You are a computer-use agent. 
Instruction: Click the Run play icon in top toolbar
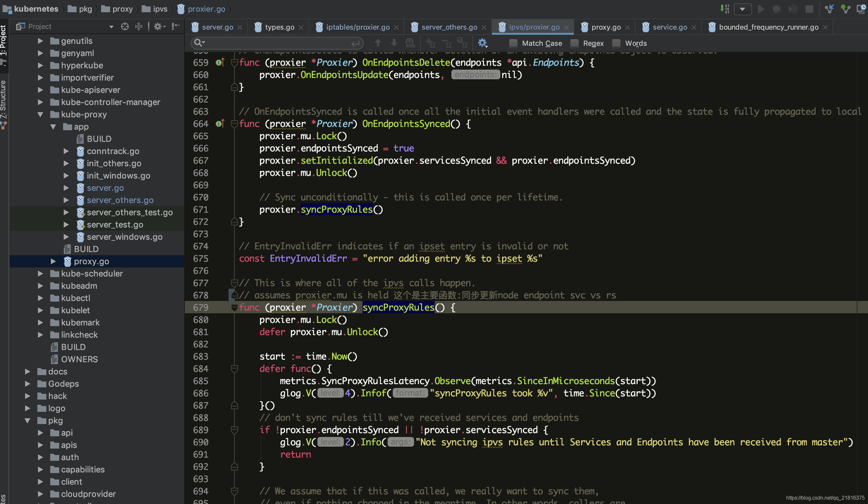tap(761, 9)
